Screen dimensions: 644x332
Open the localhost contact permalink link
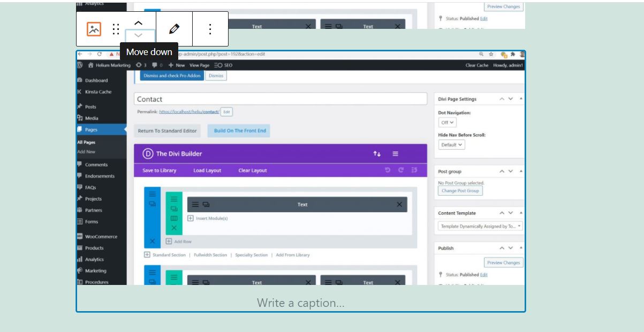pyautogui.click(x=189, y=112)
